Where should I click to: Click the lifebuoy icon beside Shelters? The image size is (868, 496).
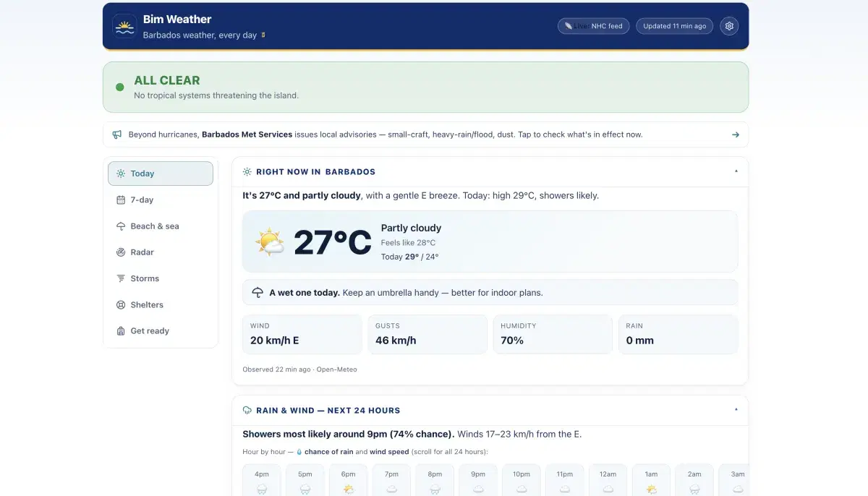click(121, 304)
